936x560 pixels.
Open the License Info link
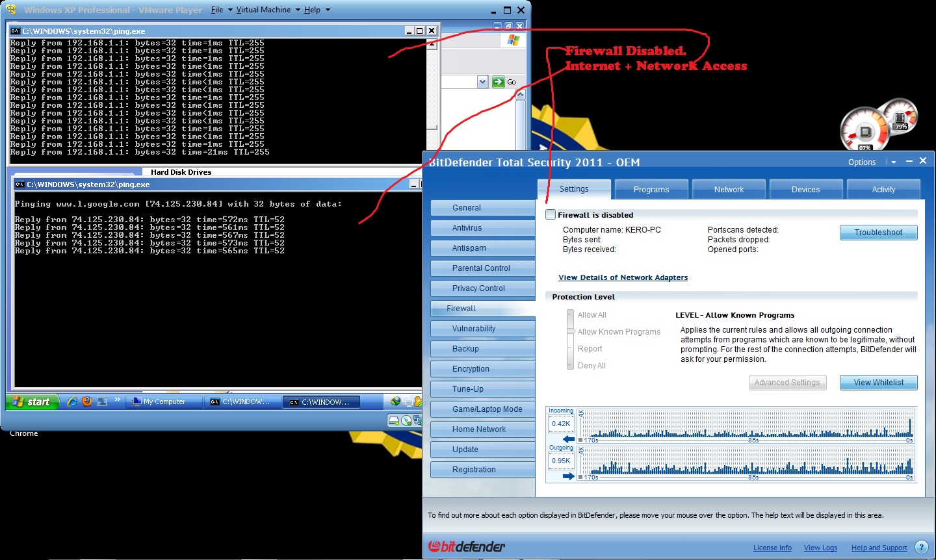click(772, 548)
